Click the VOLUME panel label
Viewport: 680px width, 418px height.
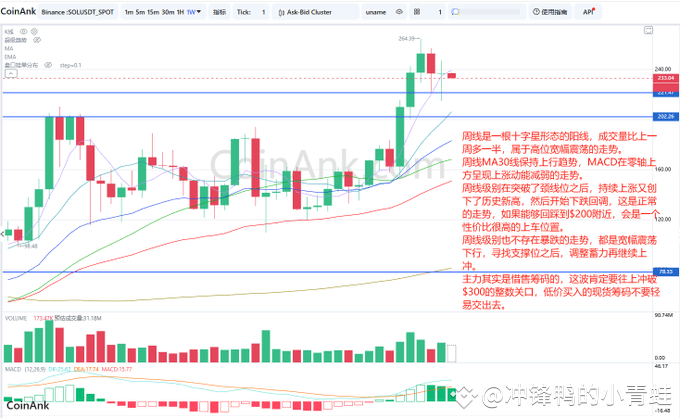(16, 318)
